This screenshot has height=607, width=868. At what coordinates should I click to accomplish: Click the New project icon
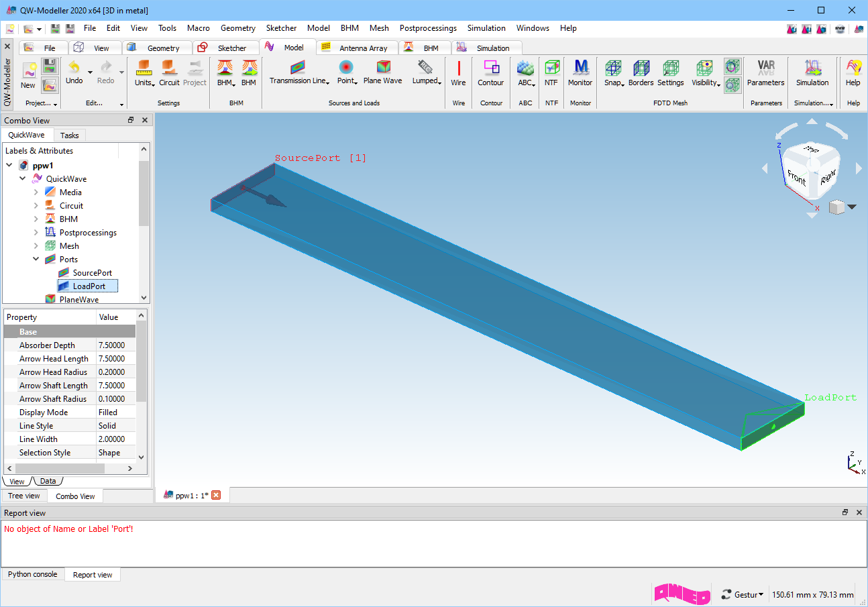pyautogui.click(x=28, y=70)
